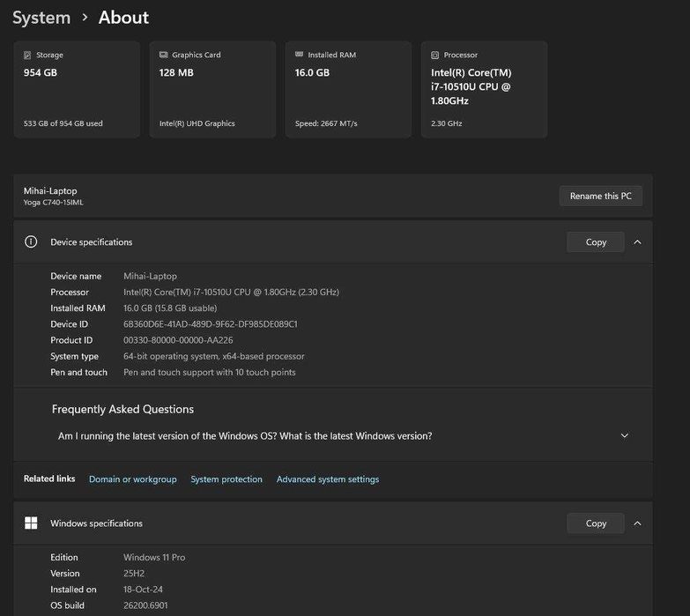690x616 pixels.
Task: Collapse the Windows specifications section
Action: (x=638, y=523)
